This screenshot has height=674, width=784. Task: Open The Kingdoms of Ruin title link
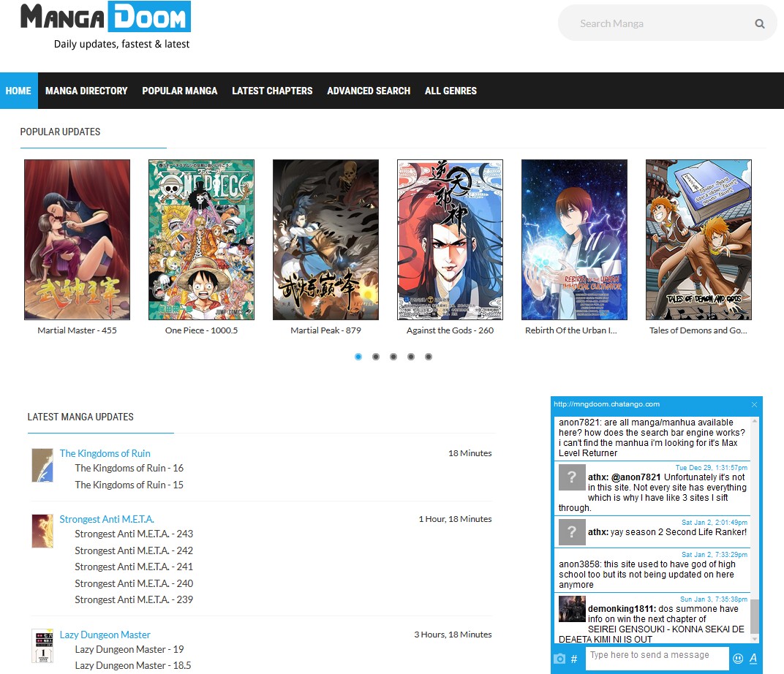[105, 453]
